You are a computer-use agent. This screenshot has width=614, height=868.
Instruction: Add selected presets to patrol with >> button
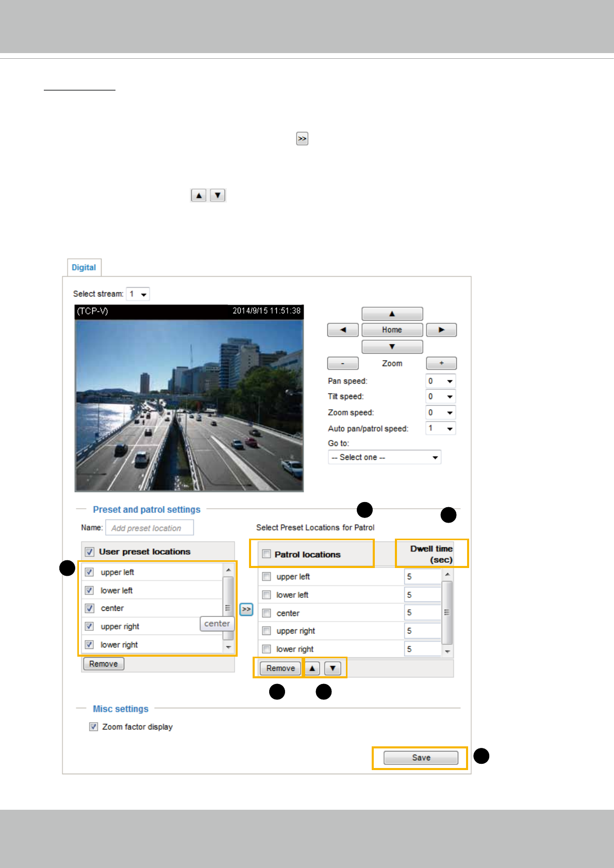click(246, 609)
